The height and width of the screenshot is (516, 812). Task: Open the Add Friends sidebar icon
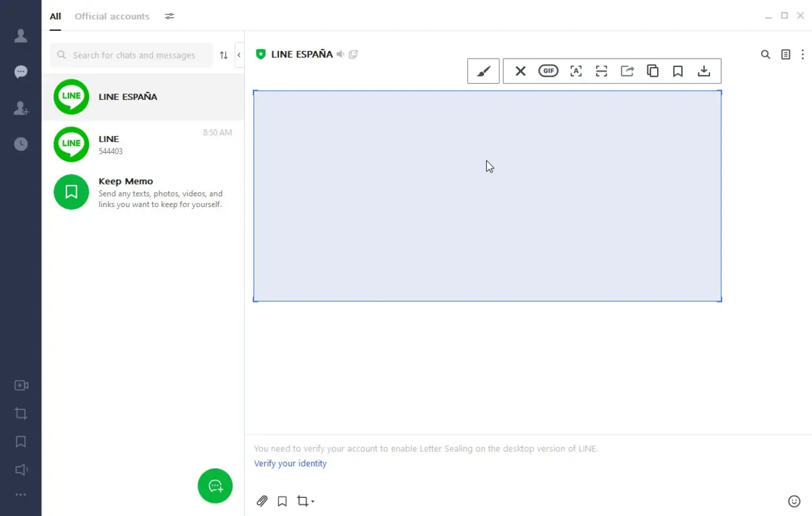pyautogui.click(x=21, y=109)
